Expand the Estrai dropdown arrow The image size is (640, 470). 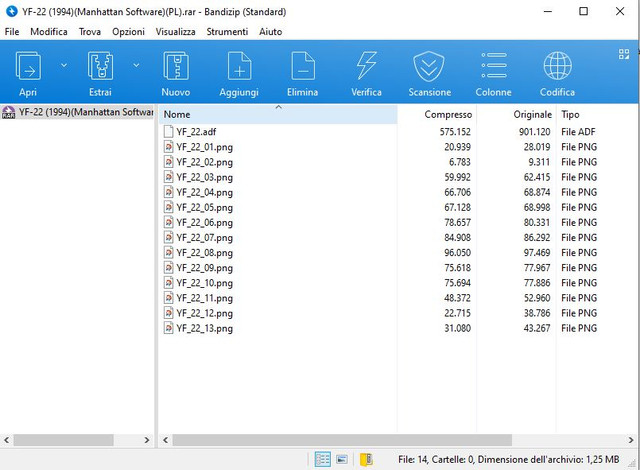point(136,65)
